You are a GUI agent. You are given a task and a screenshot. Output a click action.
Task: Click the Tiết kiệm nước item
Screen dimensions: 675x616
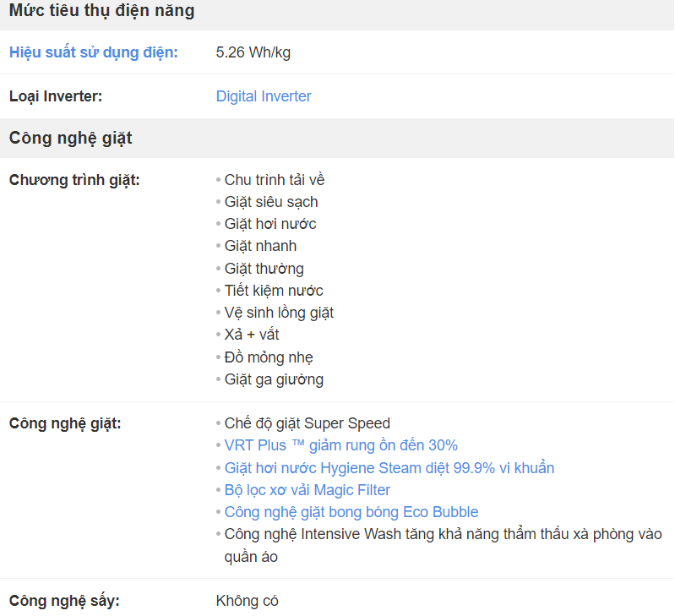274,291
